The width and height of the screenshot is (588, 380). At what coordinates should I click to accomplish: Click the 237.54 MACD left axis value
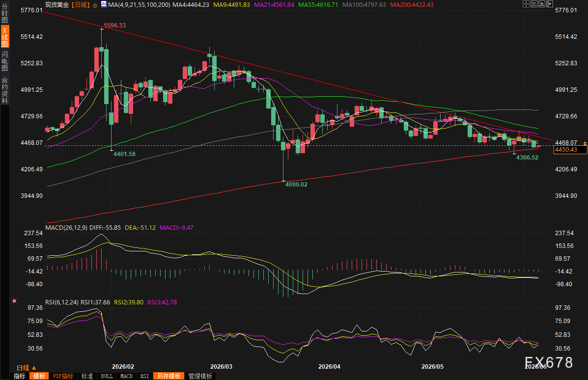coord(33,233)
